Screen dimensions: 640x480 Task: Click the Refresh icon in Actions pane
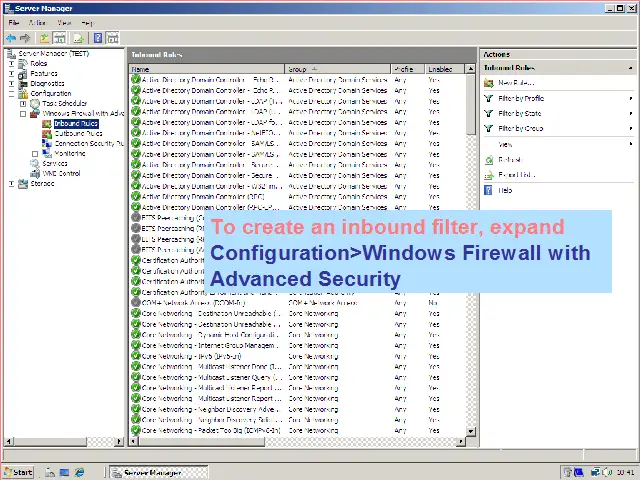489,160
